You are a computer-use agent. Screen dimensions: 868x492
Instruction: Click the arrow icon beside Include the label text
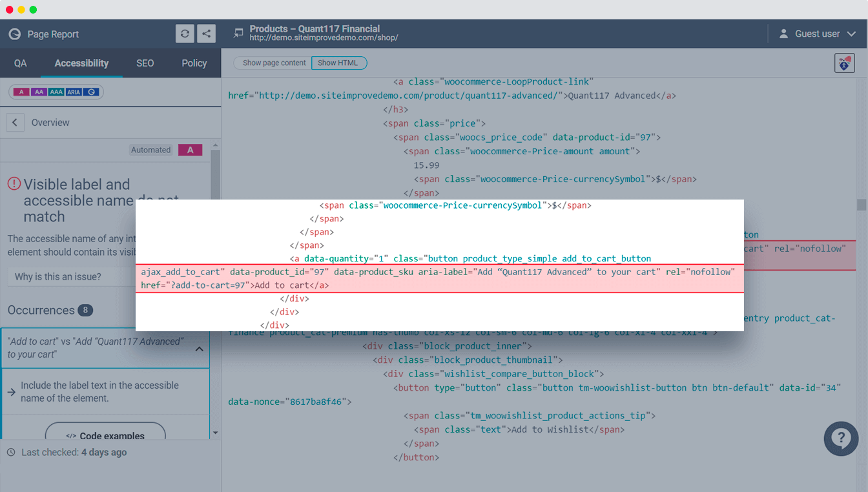coord(12,392)
